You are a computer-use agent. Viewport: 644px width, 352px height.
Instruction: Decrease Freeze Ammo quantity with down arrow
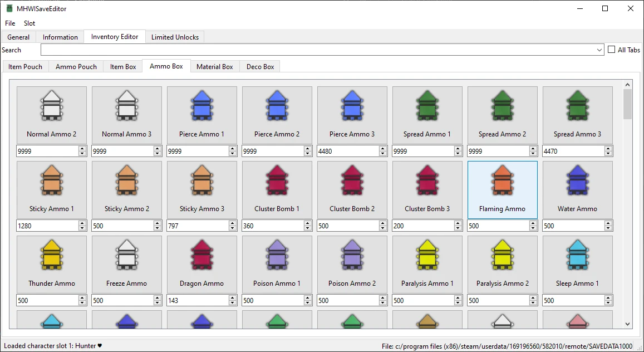click(158, 303)
